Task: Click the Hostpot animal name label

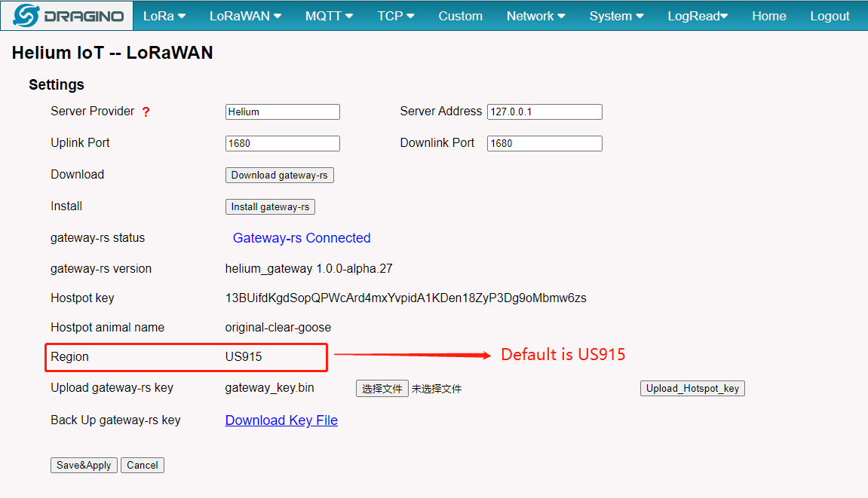Action: (x=107, y=327)
